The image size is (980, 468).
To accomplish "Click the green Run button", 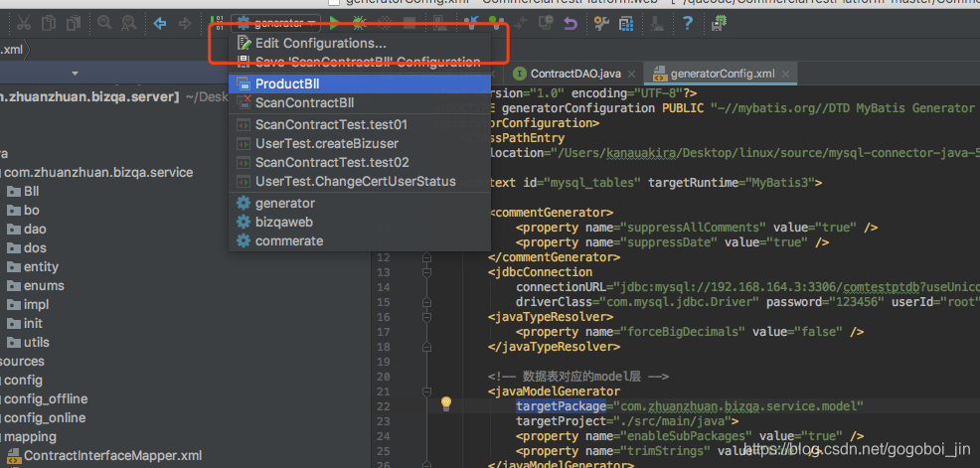I will 335,24.
